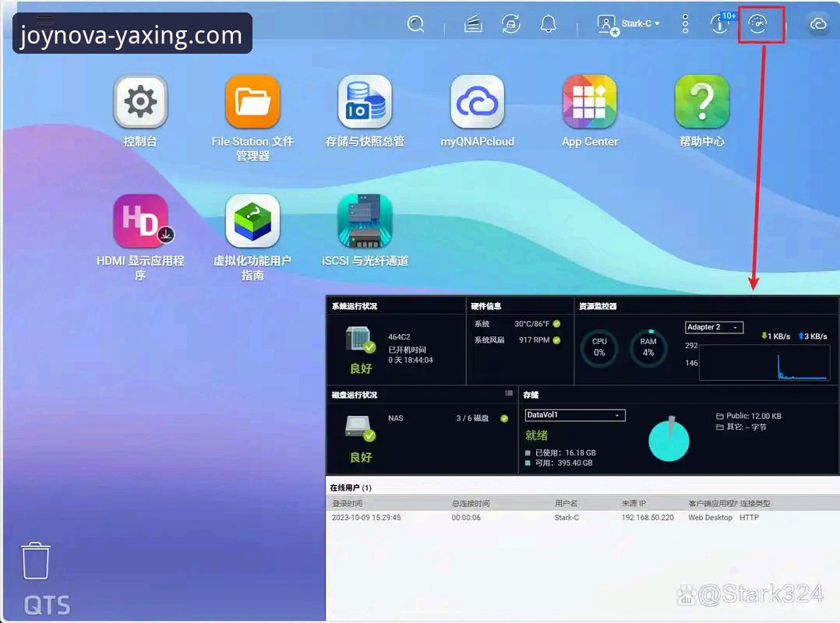Screen dimensions: 840x623
Task: Toggle the dashboard gauge icon
Action: pyautogui.click(x=757, y=23)
